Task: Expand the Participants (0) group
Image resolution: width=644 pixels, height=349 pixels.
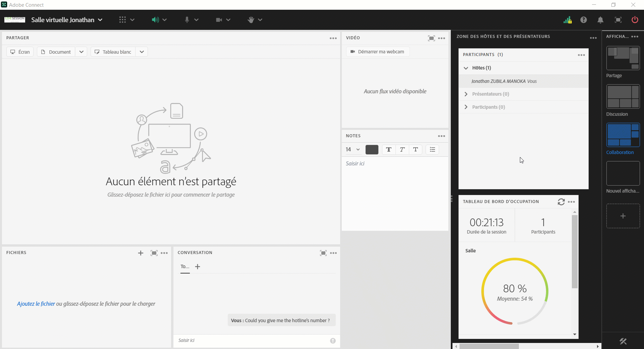Action: [466, 107]
